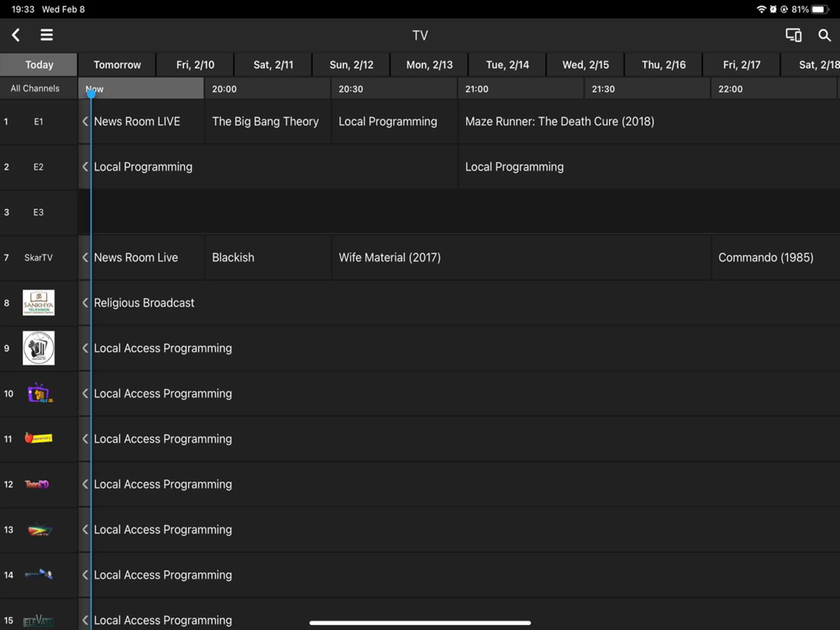Expand earlier chevron on channel 12 row
This screenshot has width=840, height=630.
pyautogui.click(x=85, y=485)
